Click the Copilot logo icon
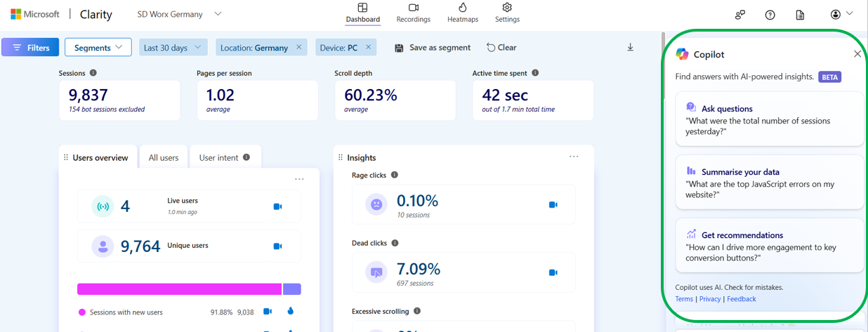 click(682, 54)
